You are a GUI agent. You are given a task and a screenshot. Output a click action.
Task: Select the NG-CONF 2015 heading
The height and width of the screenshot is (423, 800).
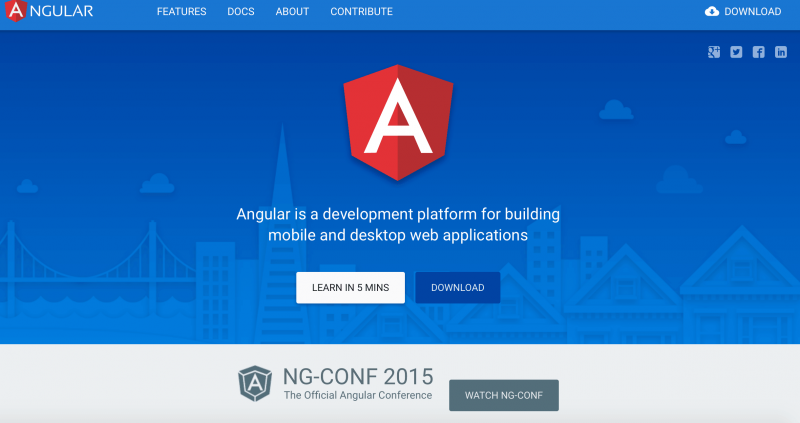coord(358,376)
